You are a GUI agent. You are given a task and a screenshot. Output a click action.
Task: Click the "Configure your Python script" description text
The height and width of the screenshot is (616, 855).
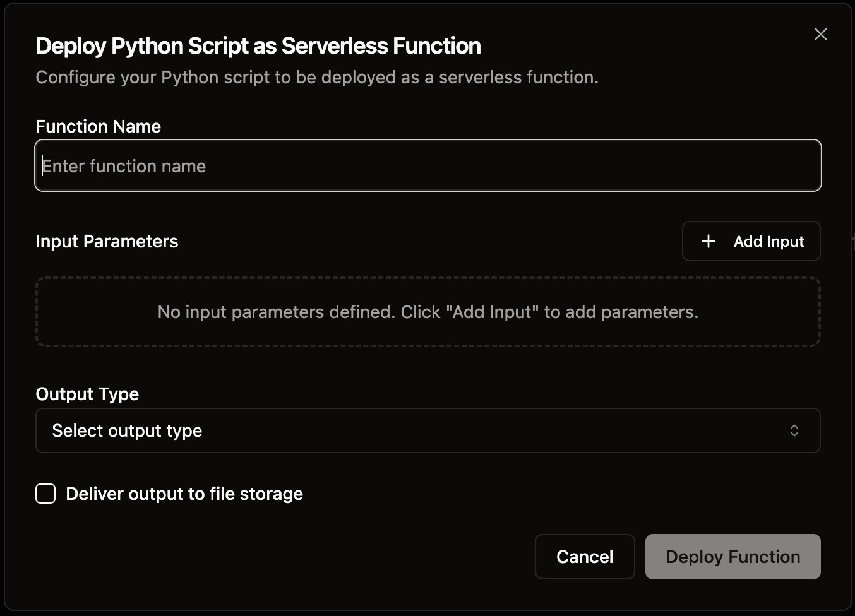click(316, 77)
